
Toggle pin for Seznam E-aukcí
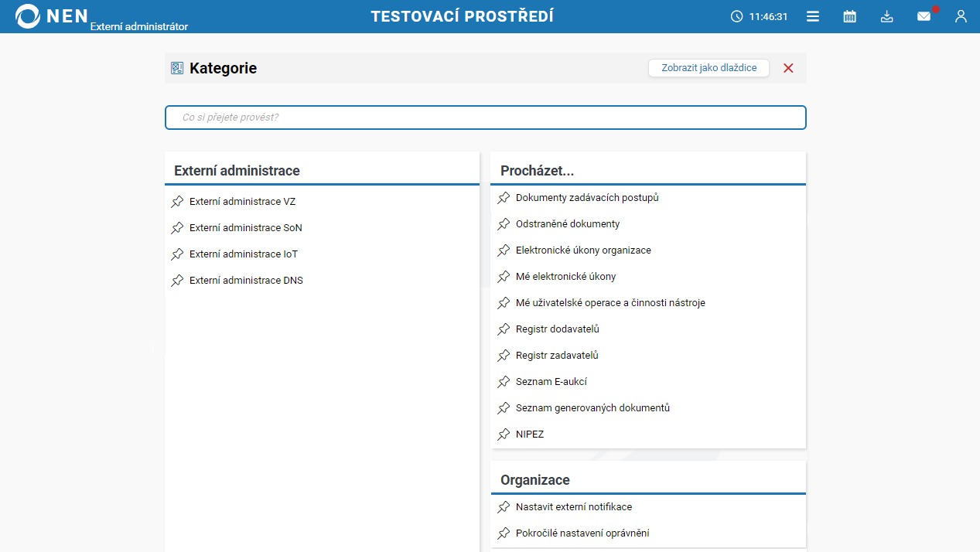(x=504, y=382)
